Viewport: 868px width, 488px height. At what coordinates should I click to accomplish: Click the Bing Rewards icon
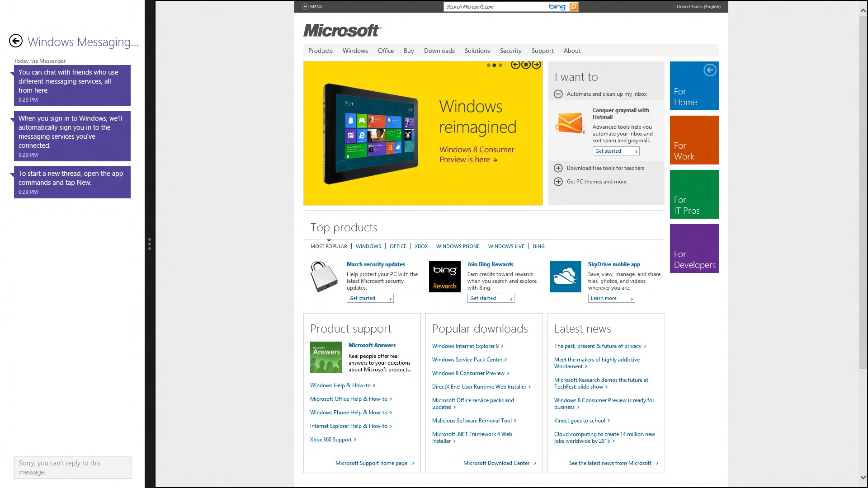445,277
